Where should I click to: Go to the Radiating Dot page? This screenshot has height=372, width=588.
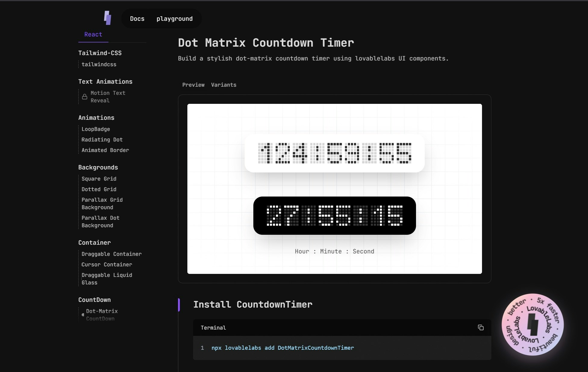pos(102,140)
